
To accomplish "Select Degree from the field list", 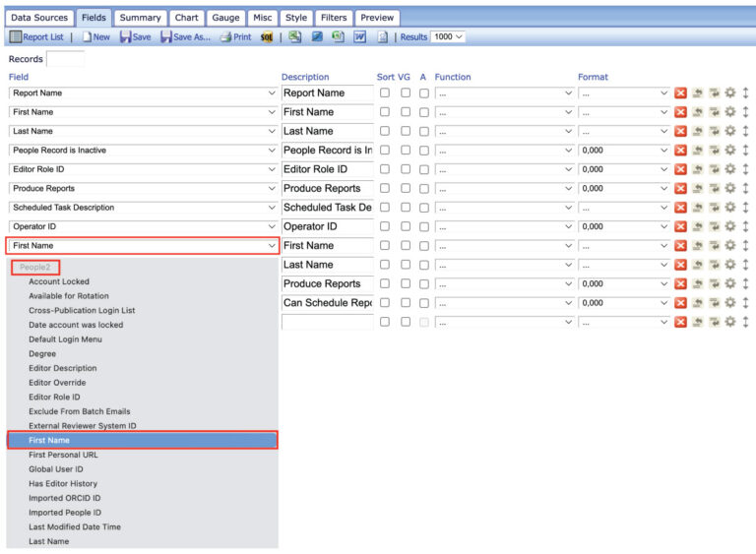I will coord(42,353).
